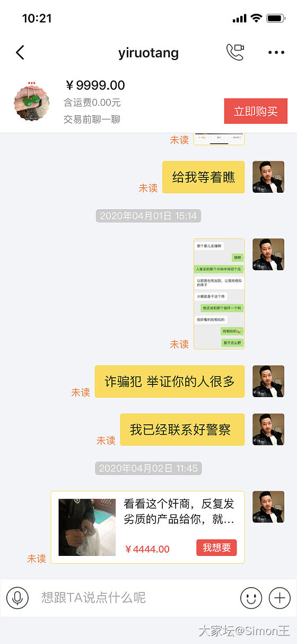Open the chat screenshot image message
297x644 pixels.
(219, 294)
